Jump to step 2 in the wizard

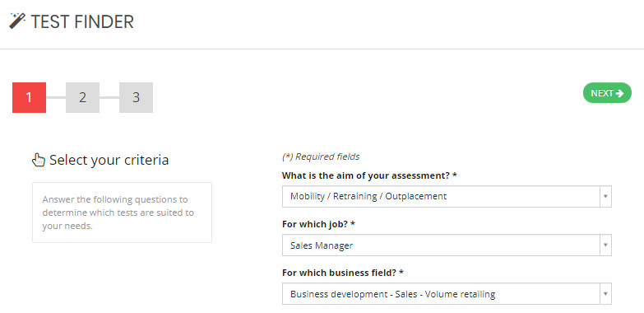pos(82,97)
